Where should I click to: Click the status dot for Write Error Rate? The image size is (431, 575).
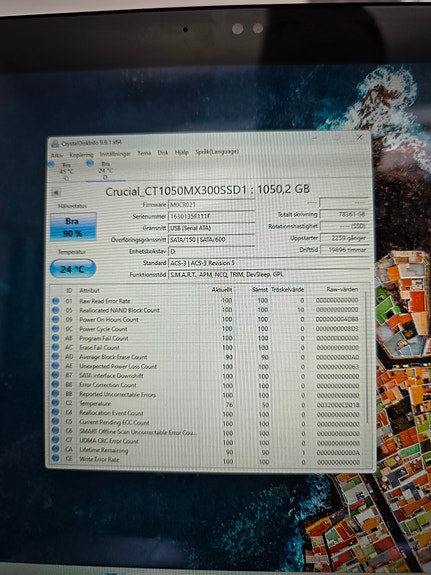coord(55,458)
